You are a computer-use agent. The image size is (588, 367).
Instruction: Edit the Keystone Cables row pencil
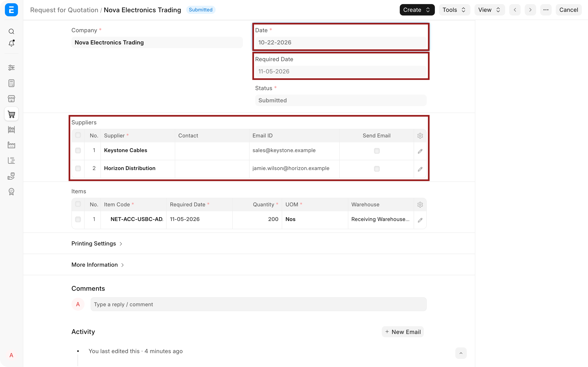(420, 151)
